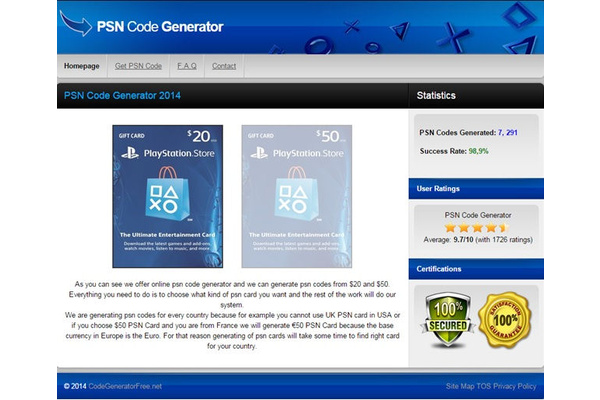This screenshot has height=400, width=600.
Task: Select the $50 PlayStation Store gift card
Action: [297, 196]
